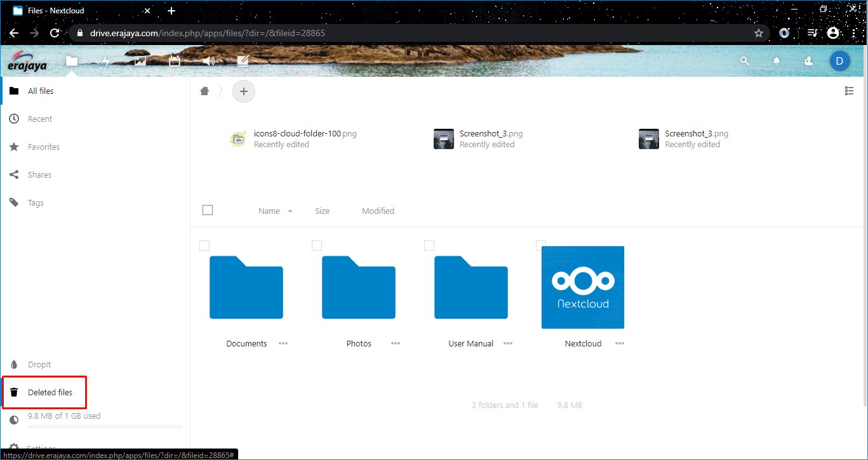This screenshot has width=868, height=460.
Task: View site info padlock icon
Action: pyautogui.click(x=80, y=33)
